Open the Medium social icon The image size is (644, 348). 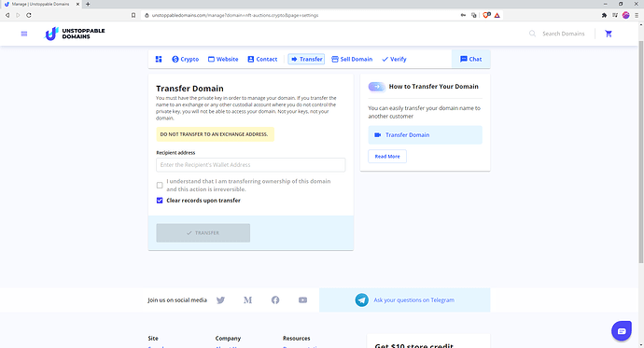[x=247, y=300]
